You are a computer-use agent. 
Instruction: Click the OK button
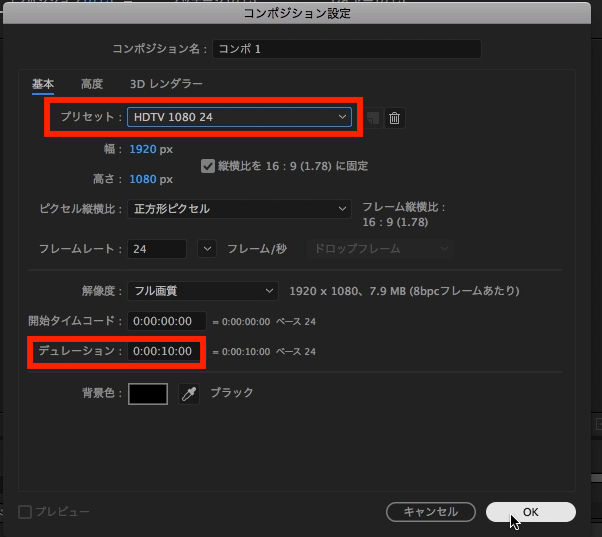point(531,512)
